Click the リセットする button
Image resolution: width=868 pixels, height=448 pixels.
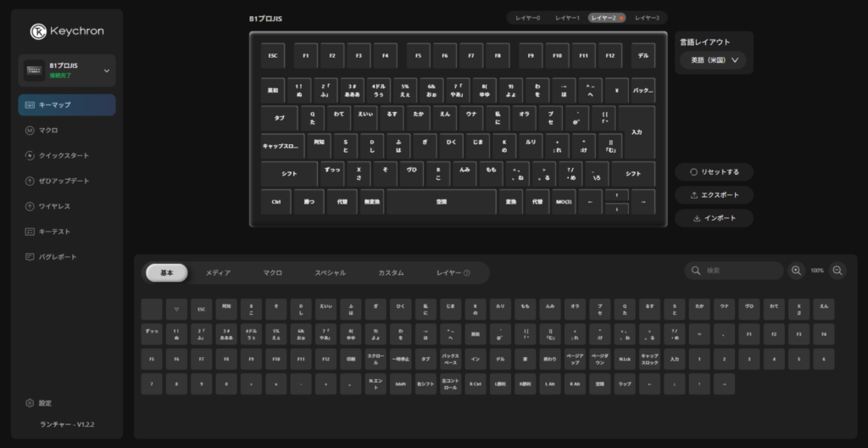pos(714,171)
